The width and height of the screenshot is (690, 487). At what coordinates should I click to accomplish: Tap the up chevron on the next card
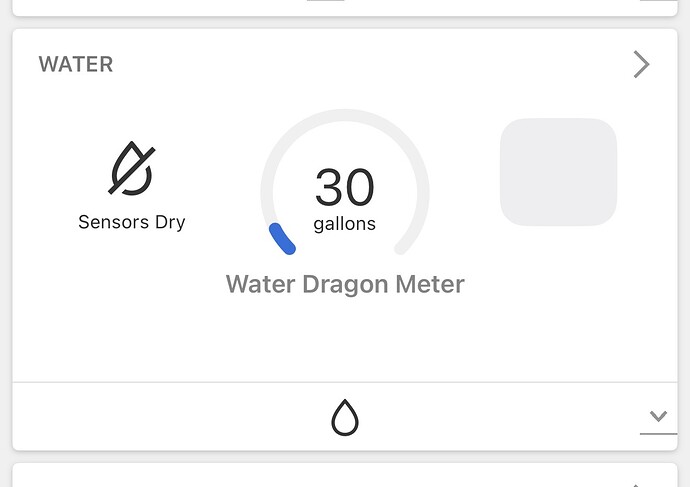[x=636, y=485]
